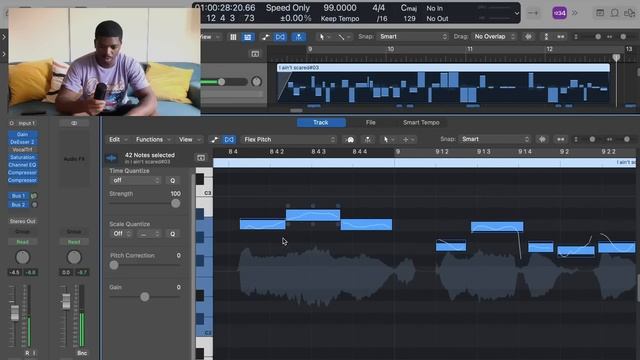640x360 pixels.
Task: Open the editor View menu
Action: pos(190,140)
